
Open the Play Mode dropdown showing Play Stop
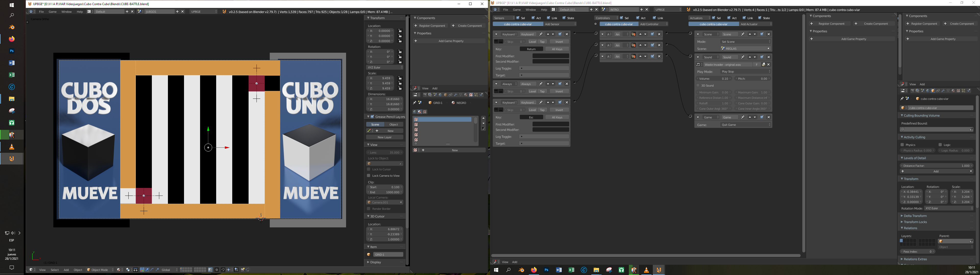[x=746, y=72]
